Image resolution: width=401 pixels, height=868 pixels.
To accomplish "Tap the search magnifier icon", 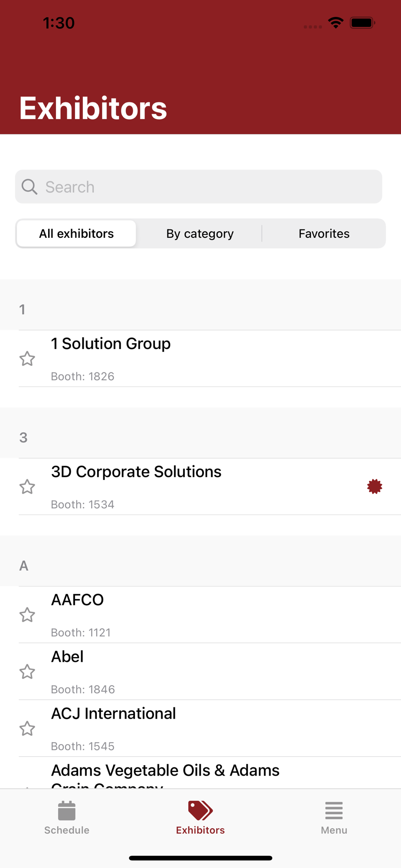I will (x=30, y=187).
